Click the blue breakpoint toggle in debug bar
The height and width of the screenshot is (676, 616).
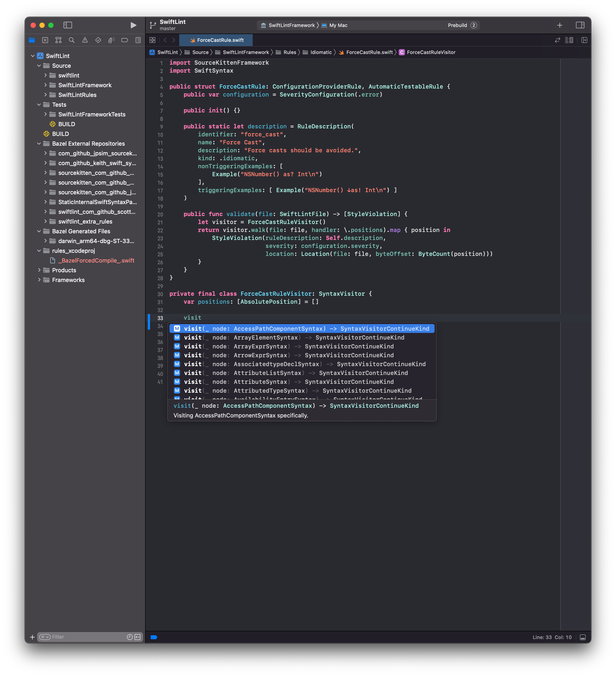(x=154, y=637)
